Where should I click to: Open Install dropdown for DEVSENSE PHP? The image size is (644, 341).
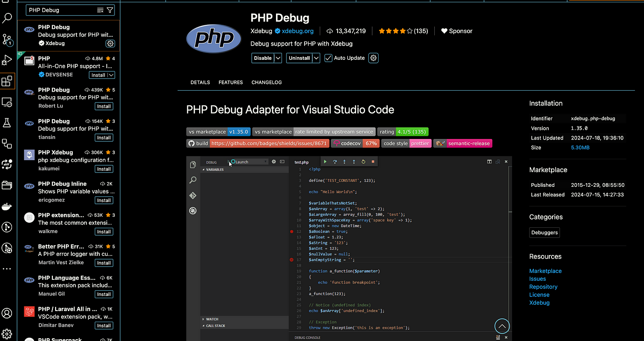click(111, 75)
